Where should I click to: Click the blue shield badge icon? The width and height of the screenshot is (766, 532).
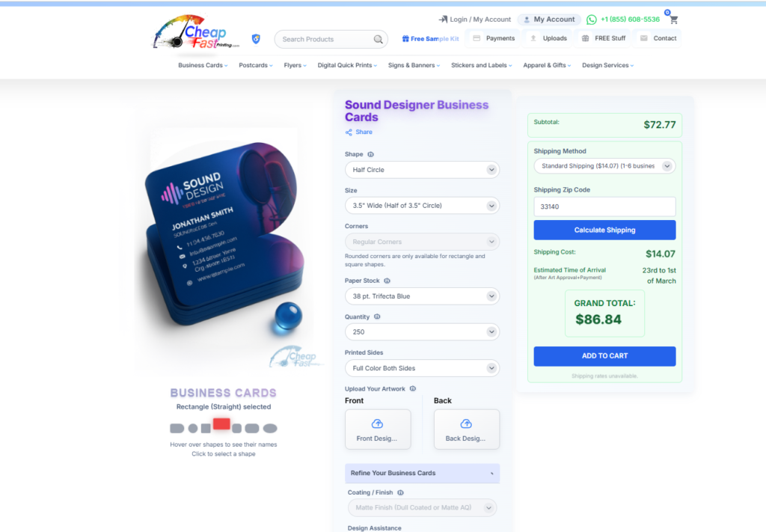click(x=256, y=39)
